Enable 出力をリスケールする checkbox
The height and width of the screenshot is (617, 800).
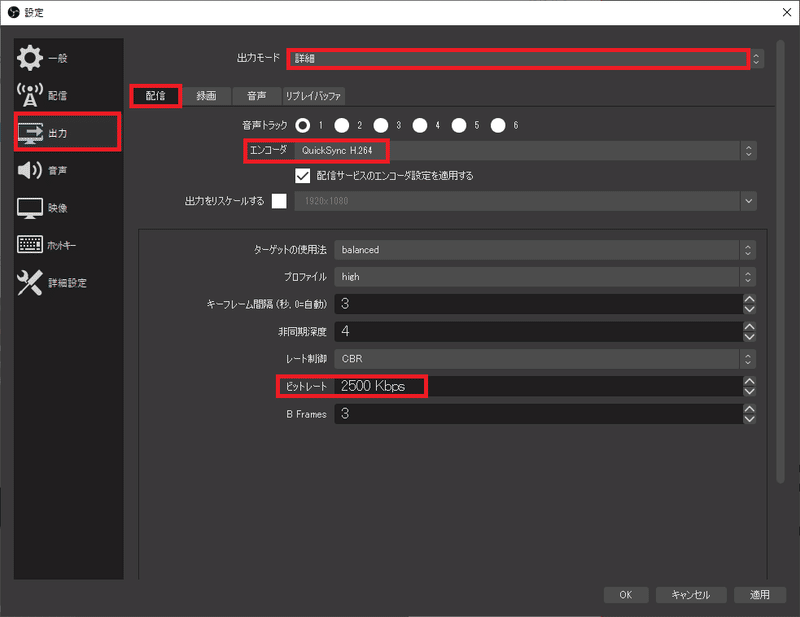click(x=279, y=201)
